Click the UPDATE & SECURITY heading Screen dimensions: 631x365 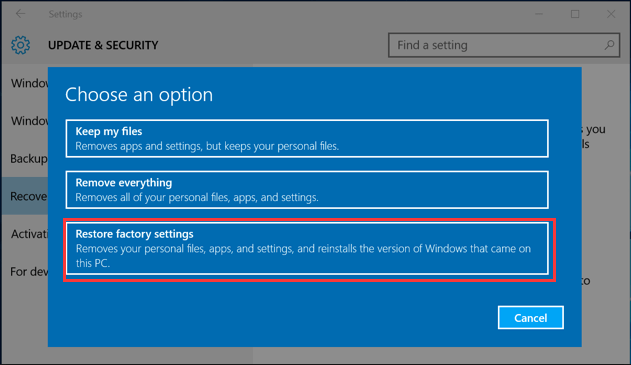(x=103, y=45)
